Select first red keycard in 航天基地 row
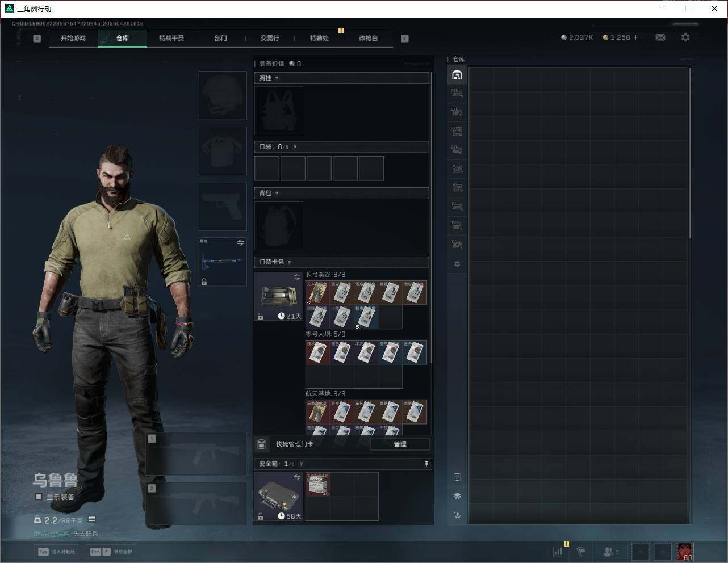This screenshot has width=728, height=563. (317, 412)
